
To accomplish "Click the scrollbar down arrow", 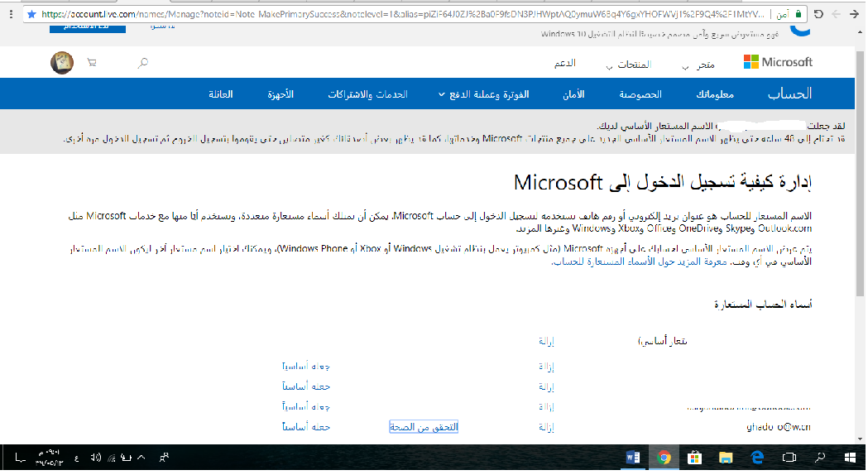I will pos(860,439).
